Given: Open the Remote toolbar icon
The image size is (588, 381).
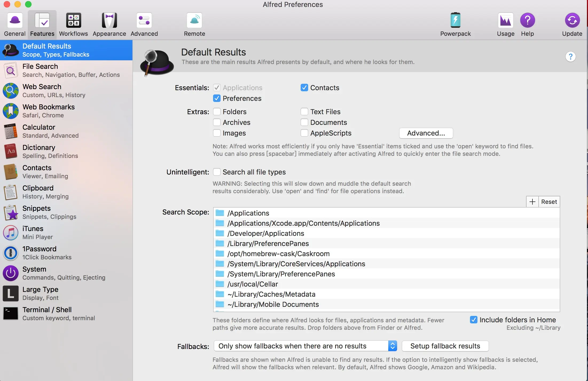Looking at the screenshot, I should click(x=194, y=21).
